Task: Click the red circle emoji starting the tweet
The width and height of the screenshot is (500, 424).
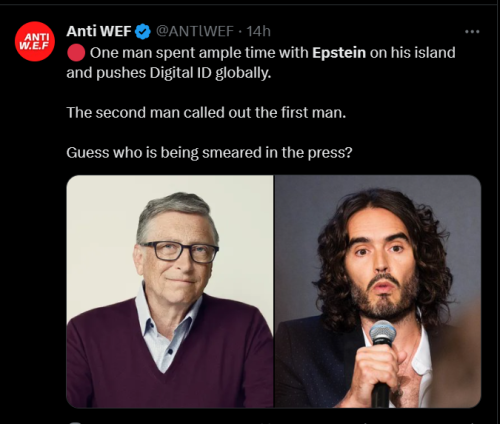Action: (76, 53)
